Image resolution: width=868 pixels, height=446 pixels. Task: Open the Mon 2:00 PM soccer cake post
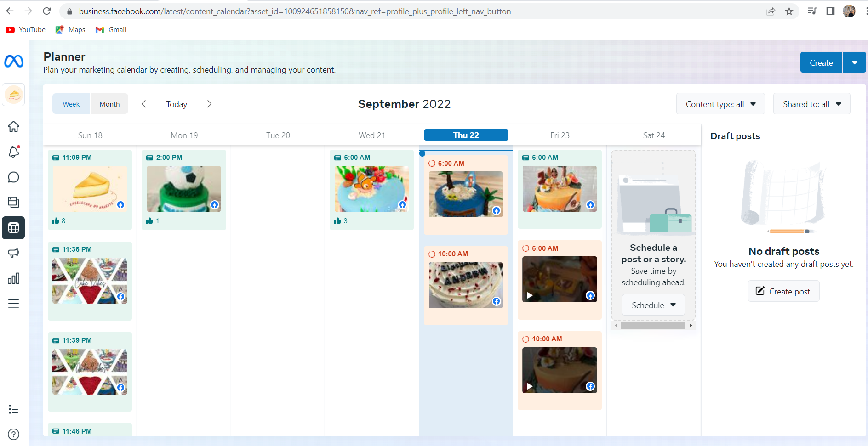click(x=184, y=189)
